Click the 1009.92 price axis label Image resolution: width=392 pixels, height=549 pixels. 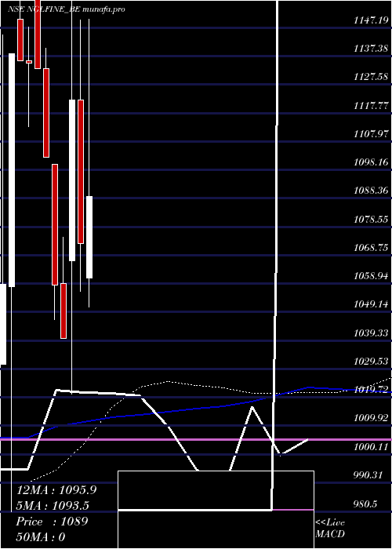pyautogui.click(x=371, y=418)
